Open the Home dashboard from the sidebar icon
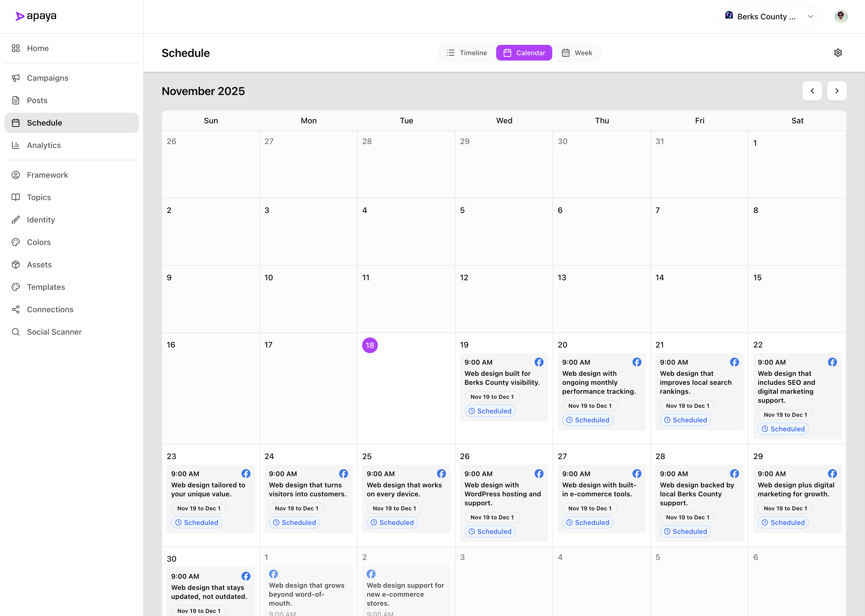 tap(15, 48)
